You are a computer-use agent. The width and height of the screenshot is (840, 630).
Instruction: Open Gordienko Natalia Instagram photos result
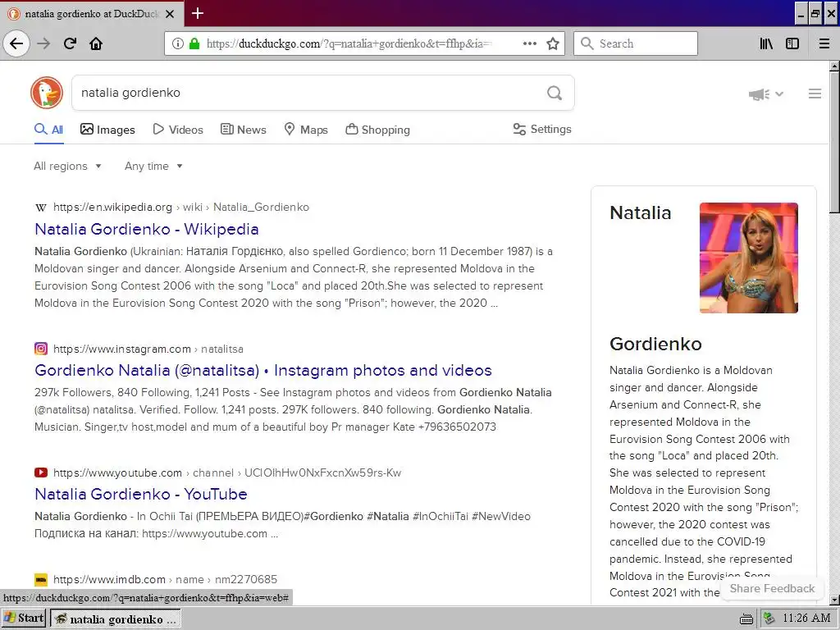[x=263, y=370]
